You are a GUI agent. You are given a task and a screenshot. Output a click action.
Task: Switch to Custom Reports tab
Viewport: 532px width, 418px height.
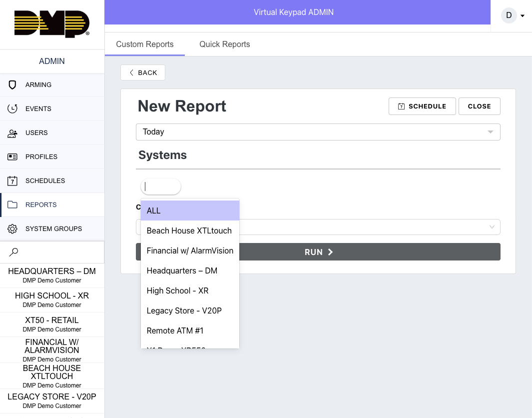pos(144,44)
